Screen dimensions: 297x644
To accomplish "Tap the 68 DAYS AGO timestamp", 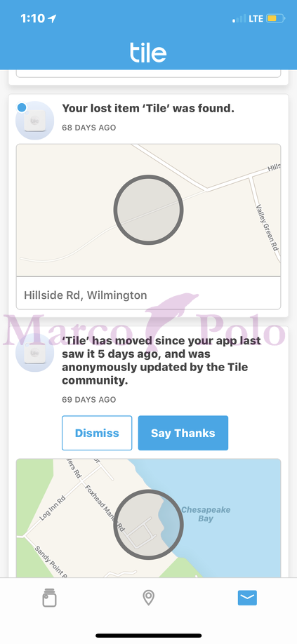I will tap(89, 128).
